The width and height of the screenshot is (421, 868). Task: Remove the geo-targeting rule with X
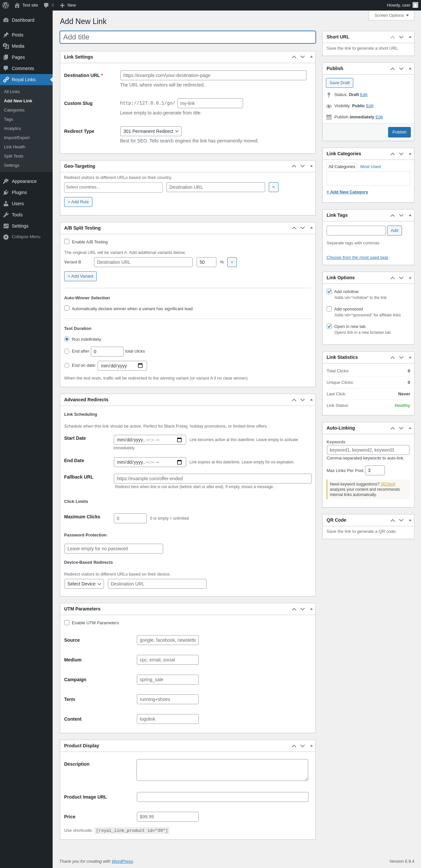click(273, 187)
